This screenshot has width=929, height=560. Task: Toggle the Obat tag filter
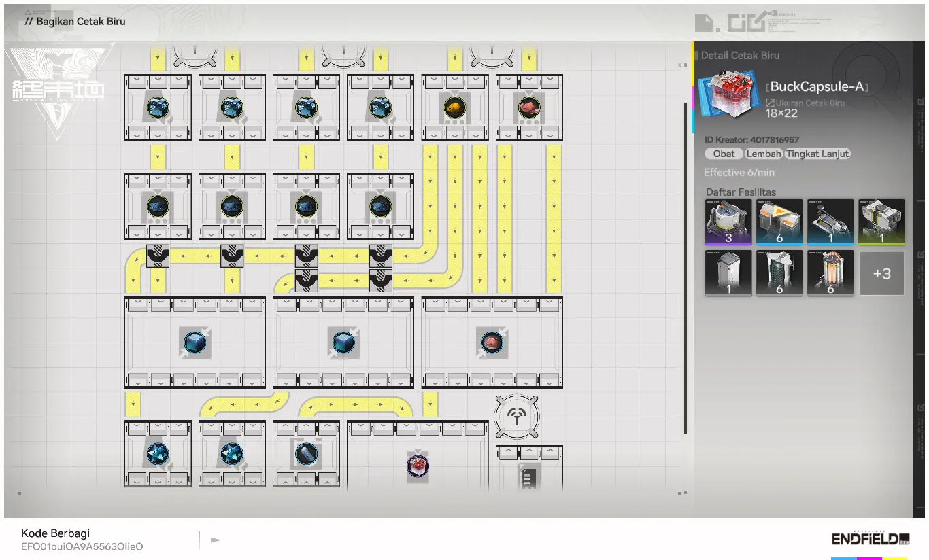723,154
